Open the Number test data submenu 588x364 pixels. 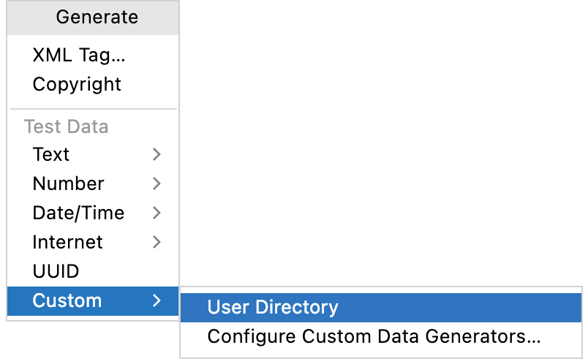[x=93, y=183]
